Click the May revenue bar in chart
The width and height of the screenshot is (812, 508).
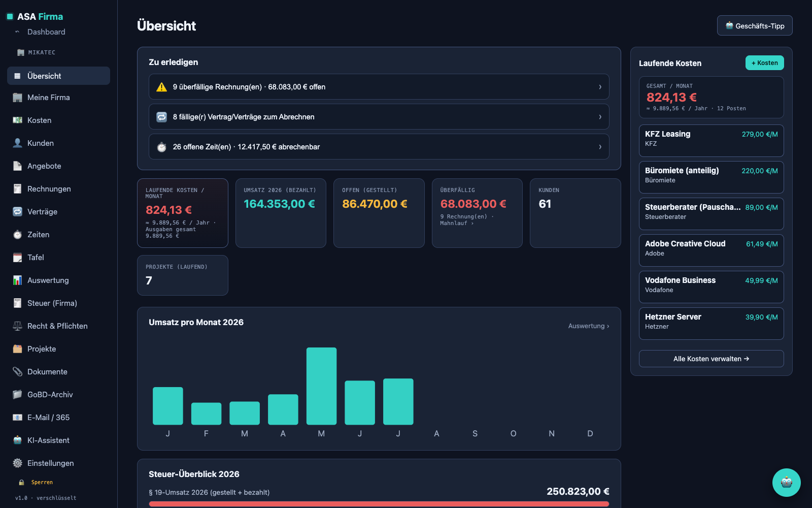(x=321, y=386)
